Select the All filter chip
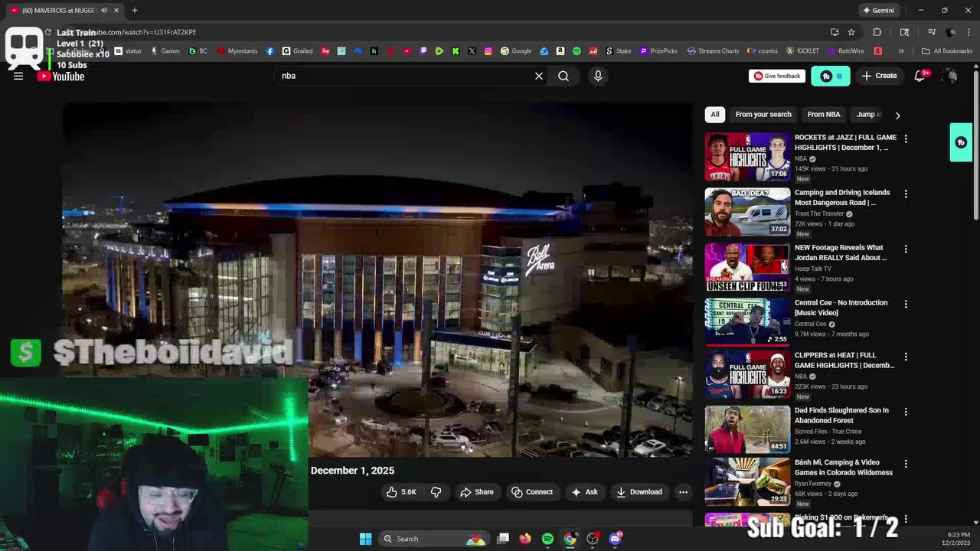Image resolution: width=980 pixels, height=551 pixels. pos(715,115)
